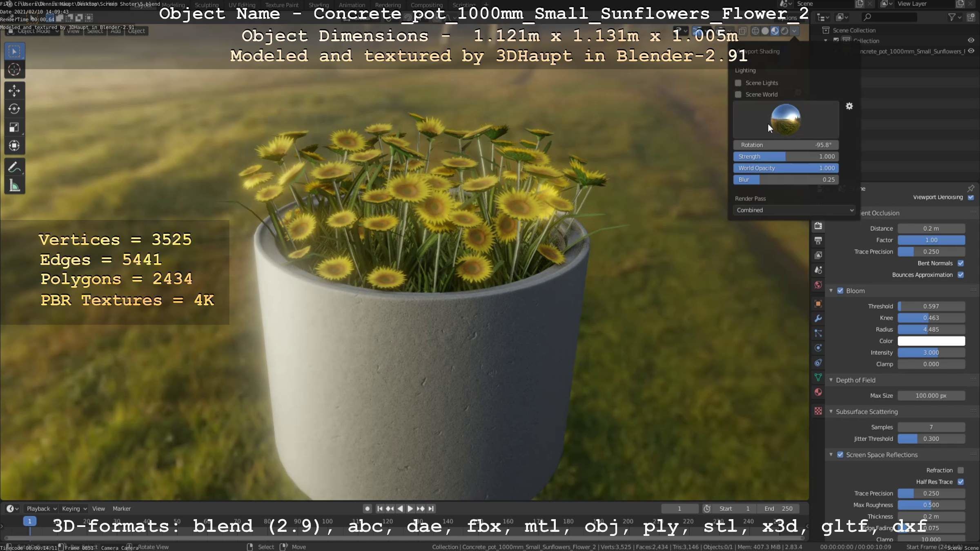The width and height of the screenshot is (980, 551).
Task: Uncheck Bent Normals option
Action: [x=961, y=263]
